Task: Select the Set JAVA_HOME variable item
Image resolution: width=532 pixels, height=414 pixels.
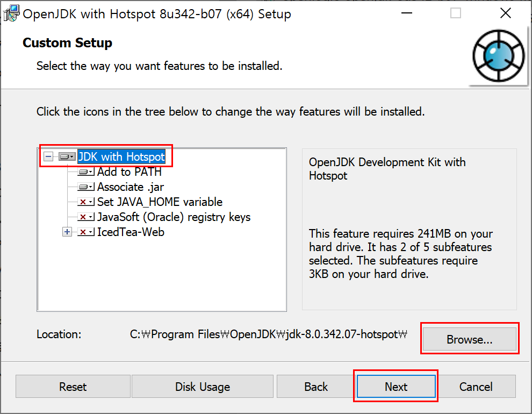Action: [160, 202]
